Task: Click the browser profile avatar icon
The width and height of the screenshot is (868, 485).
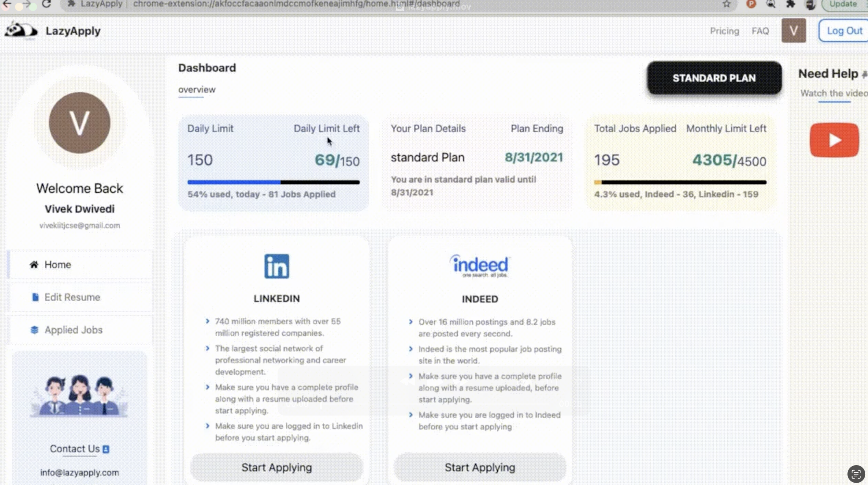Action: pyautogui.click(x=810, y=4)
